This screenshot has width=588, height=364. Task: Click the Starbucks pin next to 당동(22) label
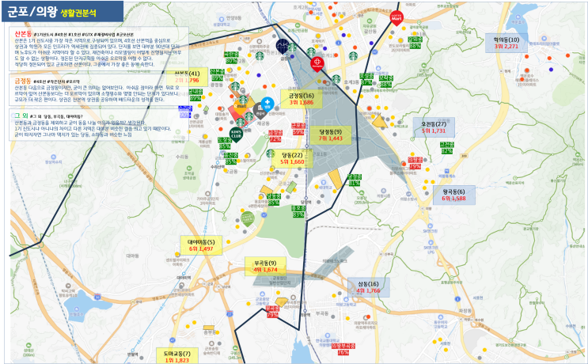271,154
